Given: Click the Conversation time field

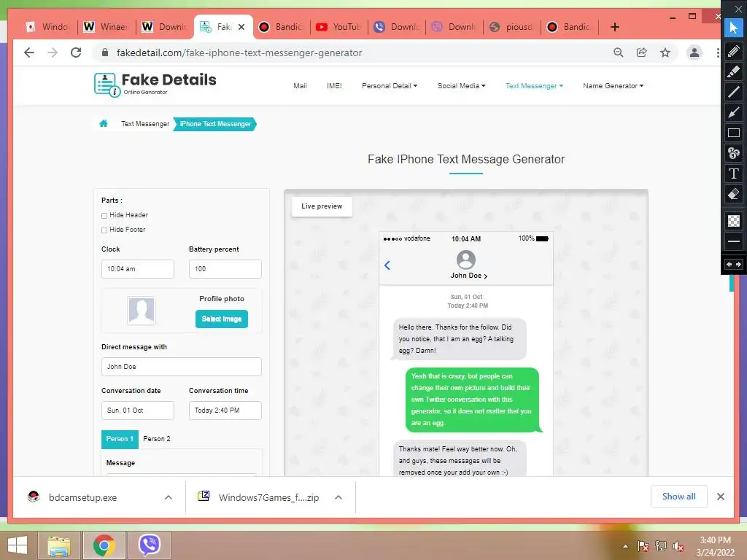Looking at the screenshot, I should [225, 411].
